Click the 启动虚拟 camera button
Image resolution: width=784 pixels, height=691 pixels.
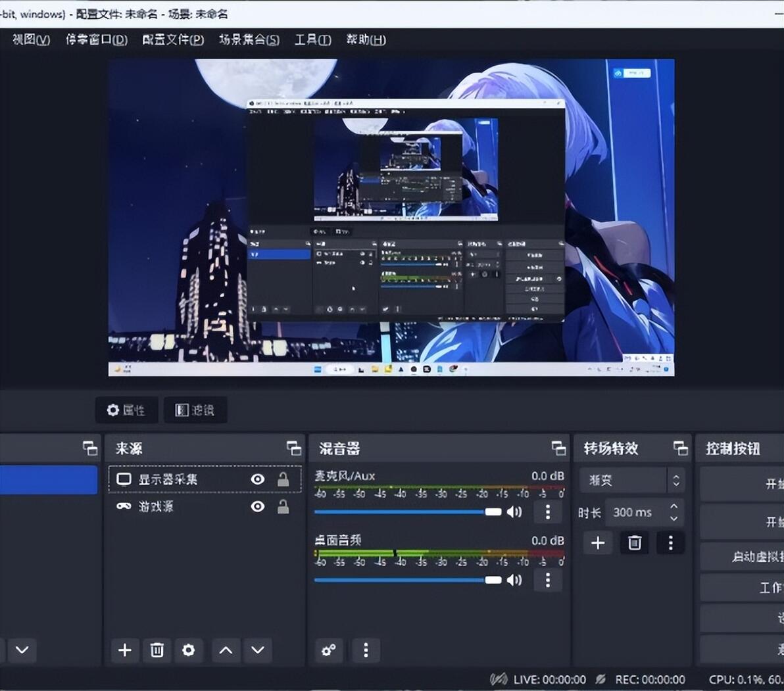tap(742, 557)
